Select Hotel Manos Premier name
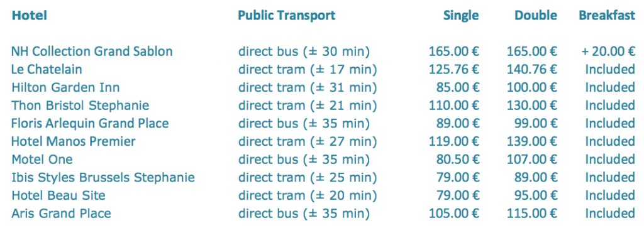644x228 pixels. point(74,141)
